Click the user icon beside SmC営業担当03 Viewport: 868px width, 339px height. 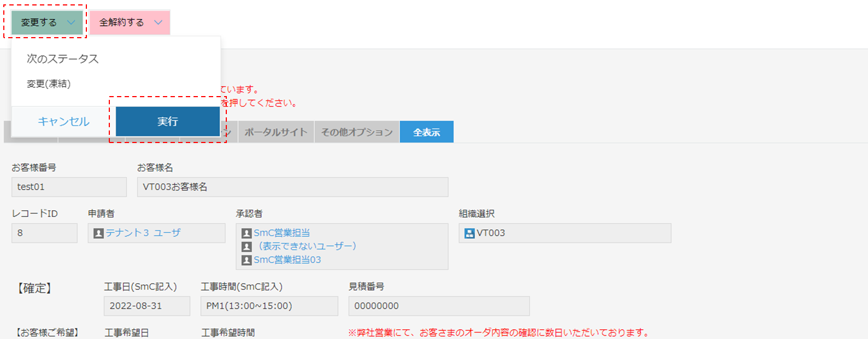[x=247, y=260]
